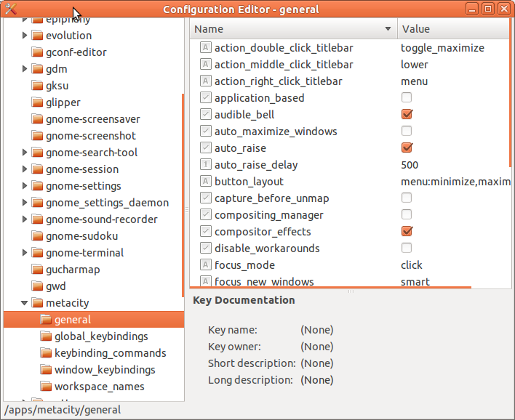Click the boolean type icon for compositing_manager

point(206,215)
